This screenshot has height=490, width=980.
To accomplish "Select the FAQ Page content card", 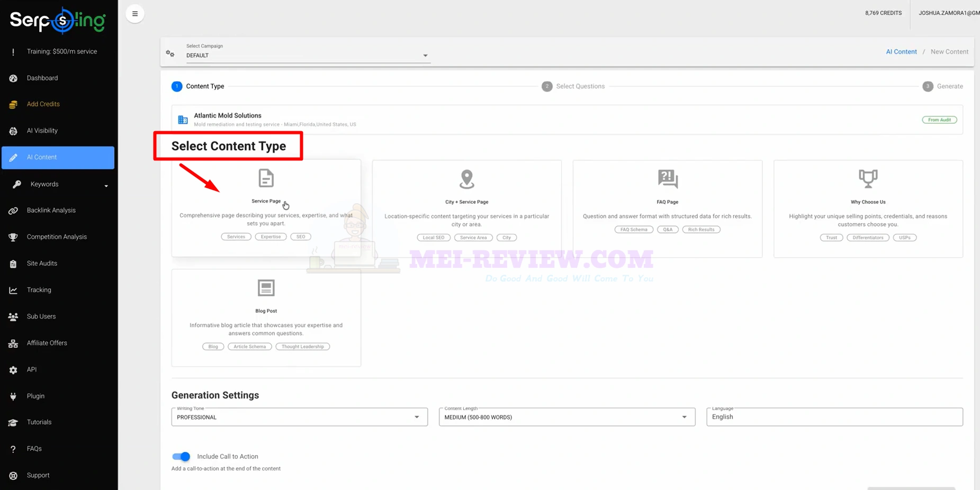I will [667, 209].
